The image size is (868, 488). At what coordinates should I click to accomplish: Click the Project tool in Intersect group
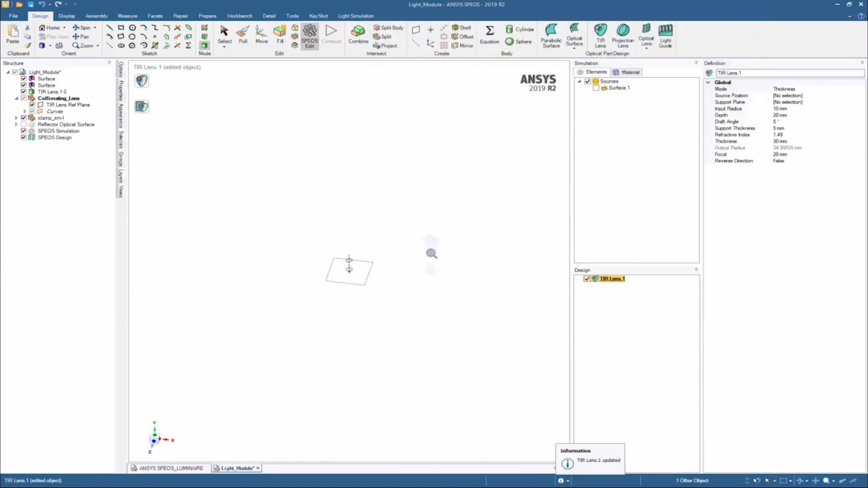click(x=385, y=46)
